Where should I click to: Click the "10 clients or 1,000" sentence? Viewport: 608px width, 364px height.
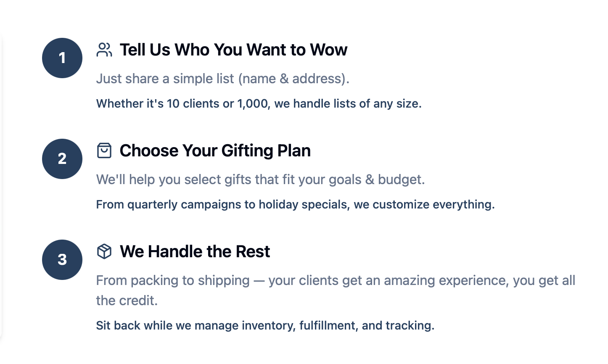point(259,103)
